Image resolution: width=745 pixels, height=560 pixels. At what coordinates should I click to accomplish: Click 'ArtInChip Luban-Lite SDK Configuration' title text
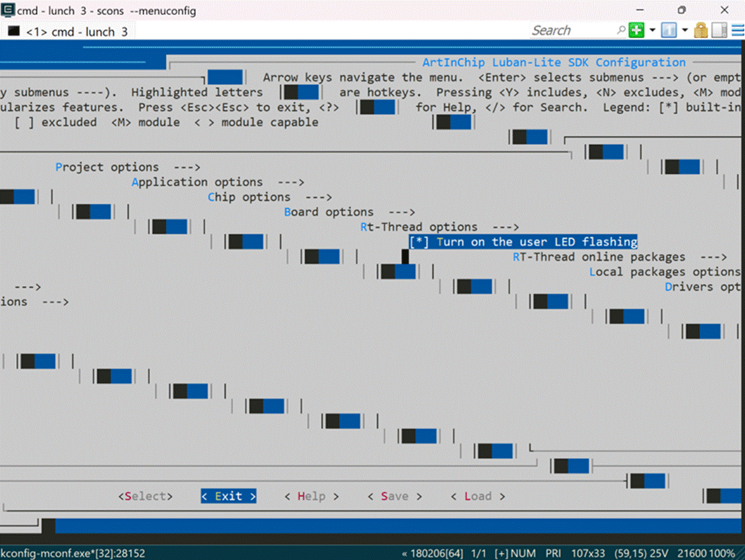(553, 62)
